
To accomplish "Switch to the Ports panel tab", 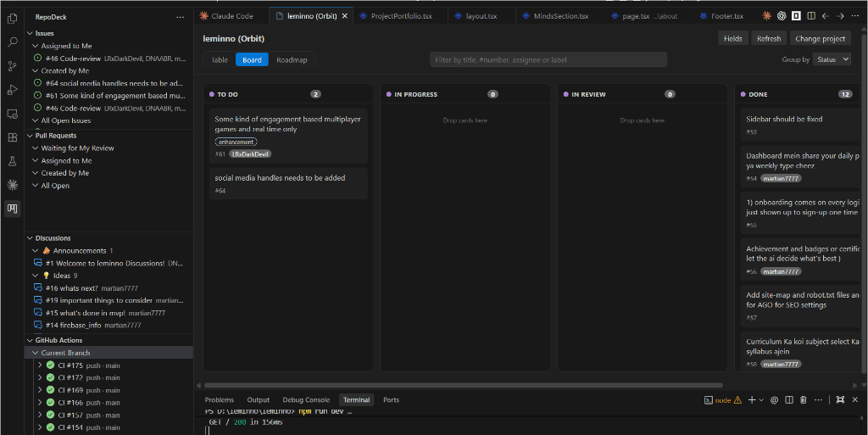I will [x=391, y=400].
